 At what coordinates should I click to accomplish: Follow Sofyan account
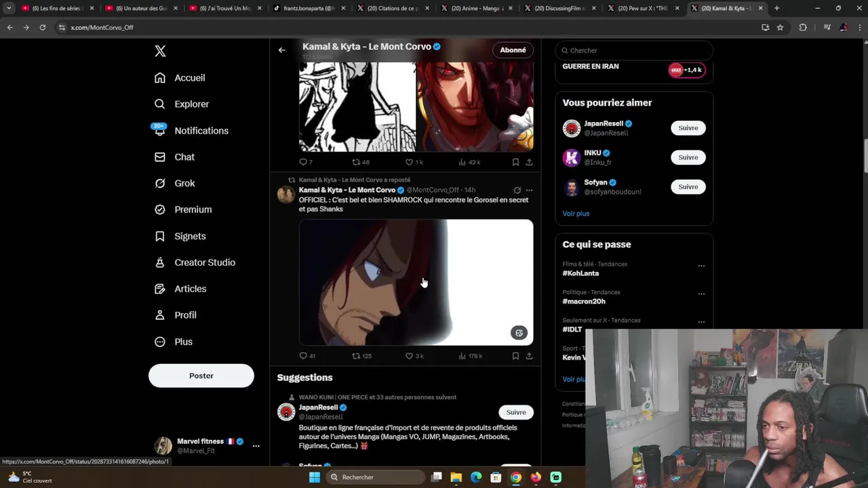(x=688, y=186)
